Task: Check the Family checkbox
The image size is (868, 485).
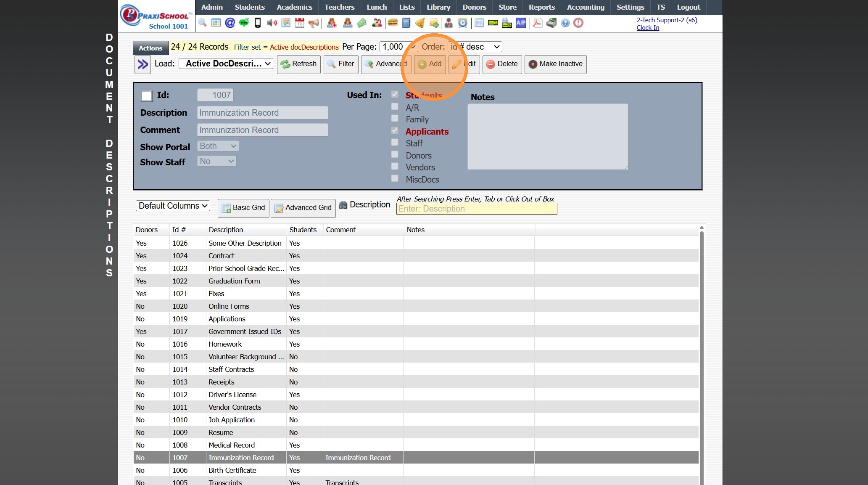Action: 395,119
